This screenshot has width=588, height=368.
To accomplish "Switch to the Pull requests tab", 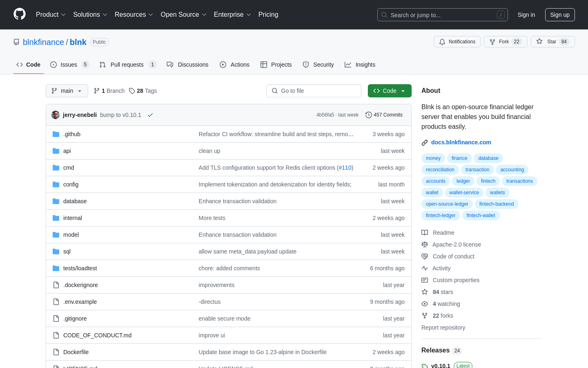I will pyautogui.click(x=128, y=65).
